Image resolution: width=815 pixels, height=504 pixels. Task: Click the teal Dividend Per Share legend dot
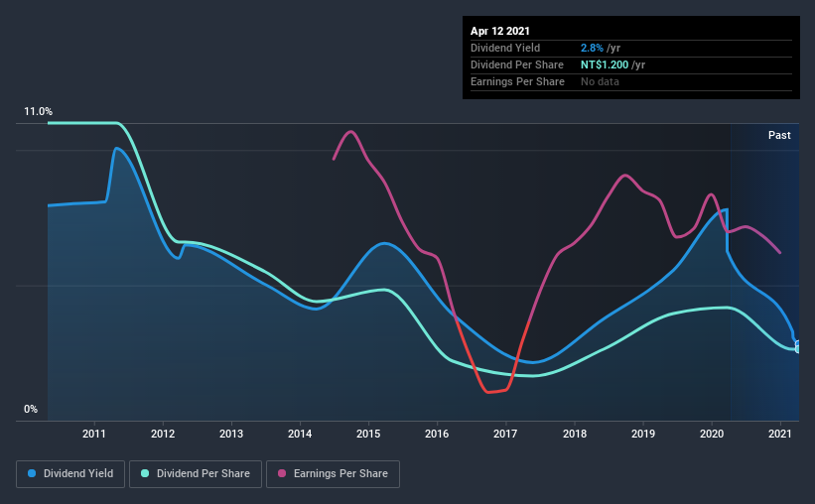click(145, 473)
